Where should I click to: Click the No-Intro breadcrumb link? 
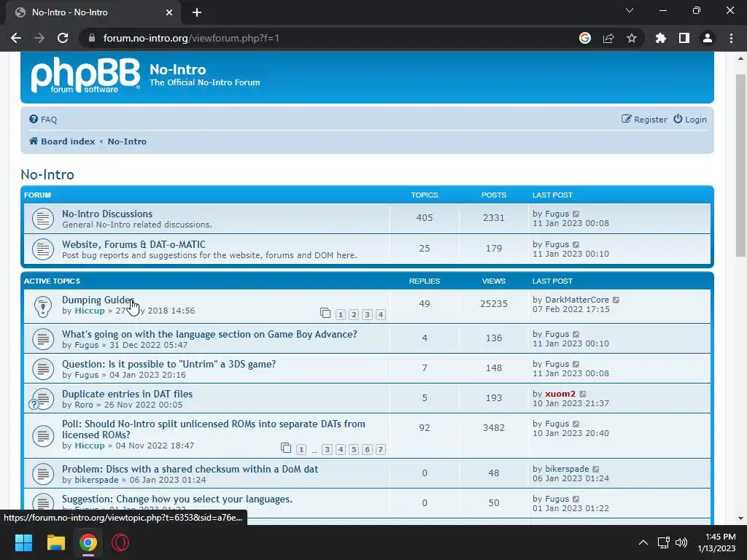(127, 141)
